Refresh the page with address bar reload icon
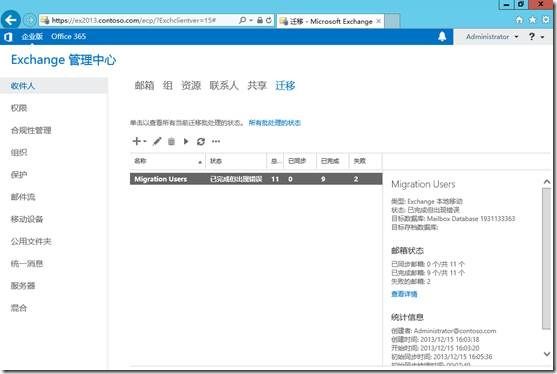 [x=269, y=20]
